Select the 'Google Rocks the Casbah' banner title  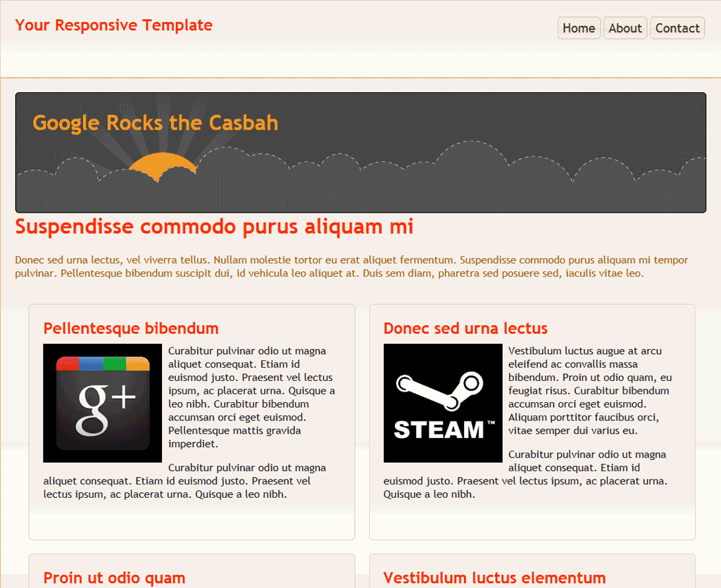pyautogui.click(x=156, y=123)
